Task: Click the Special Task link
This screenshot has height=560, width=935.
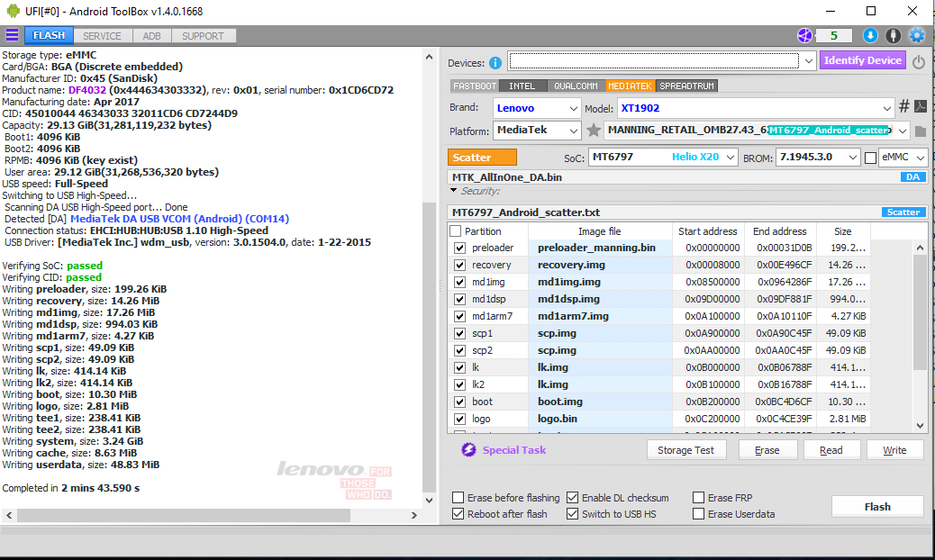Action: pos(514,450)
